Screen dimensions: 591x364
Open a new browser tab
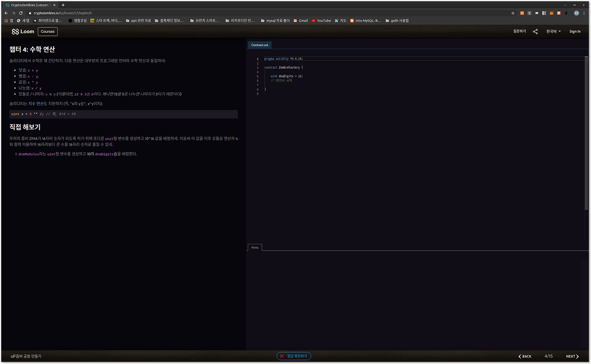(63, 5)
